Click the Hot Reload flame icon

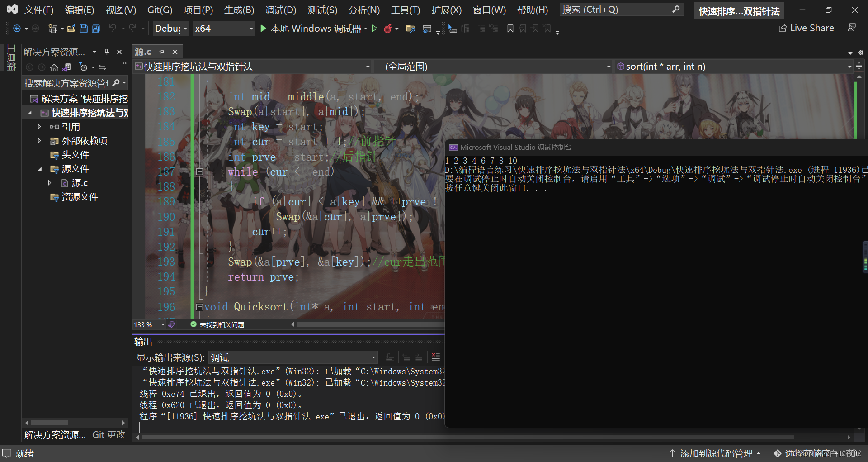coord(388,29)
